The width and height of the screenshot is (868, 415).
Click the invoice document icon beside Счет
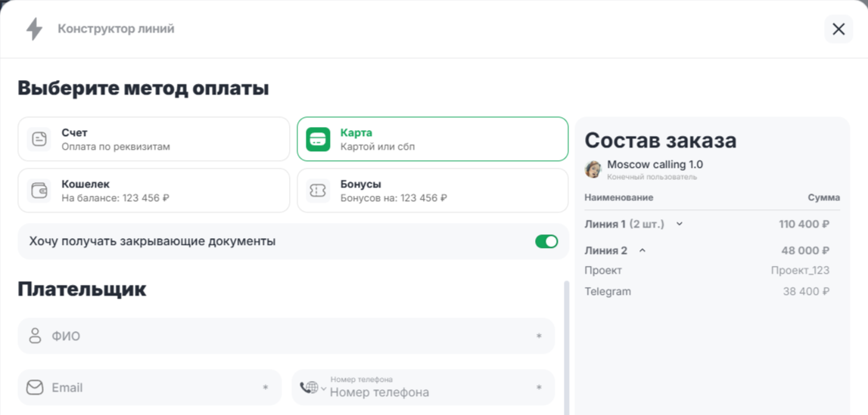tap(39, 139)
